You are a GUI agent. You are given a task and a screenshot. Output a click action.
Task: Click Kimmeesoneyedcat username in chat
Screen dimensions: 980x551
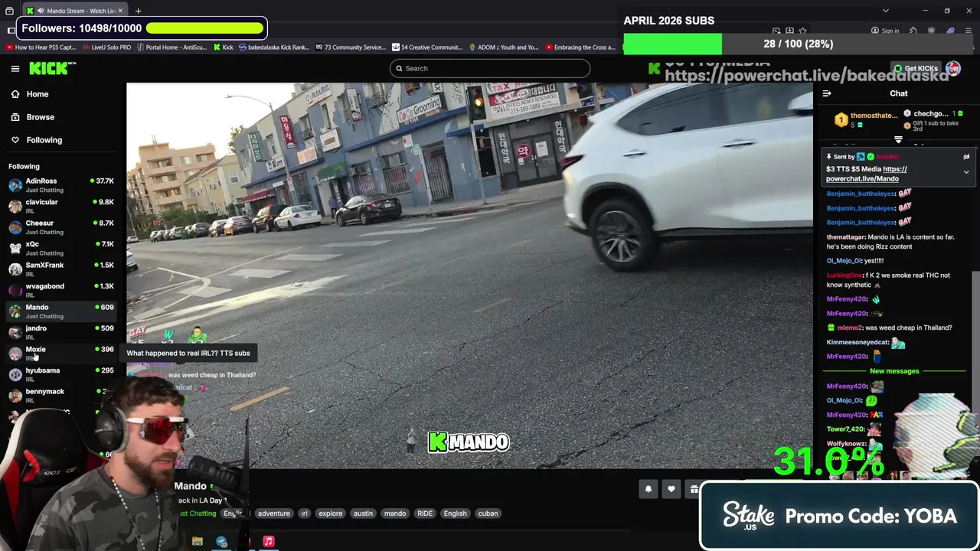[857, 342]
